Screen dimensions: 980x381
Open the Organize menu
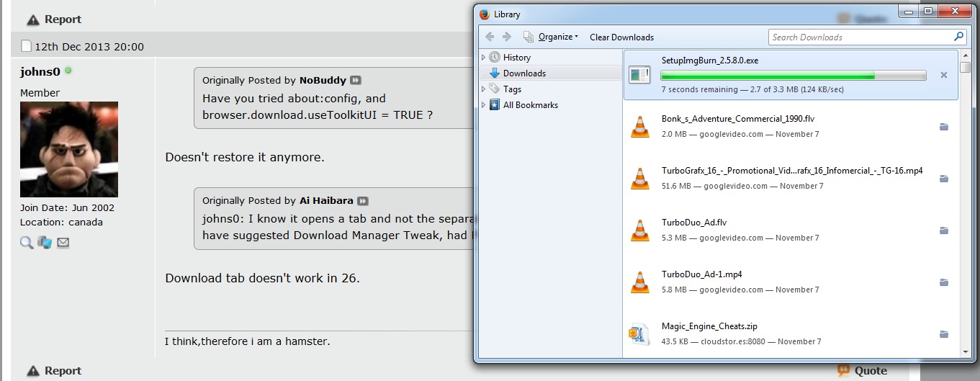[551, 37]
